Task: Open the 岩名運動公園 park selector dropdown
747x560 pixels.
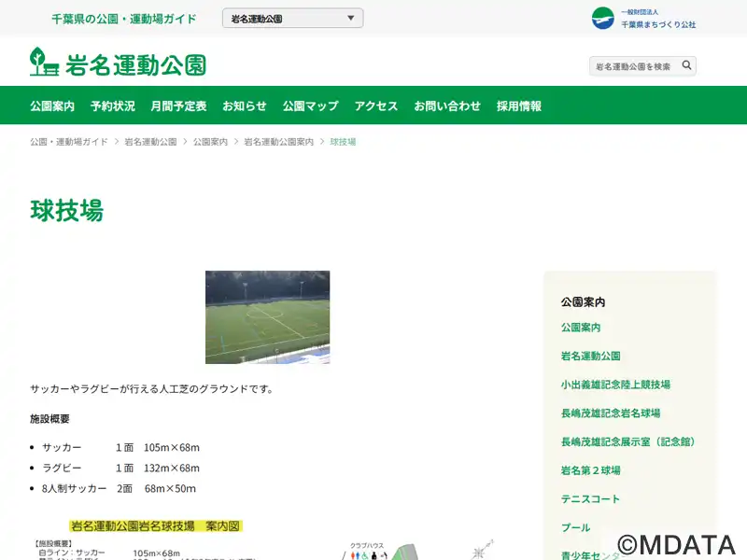Action: click(x=292, y=19)
